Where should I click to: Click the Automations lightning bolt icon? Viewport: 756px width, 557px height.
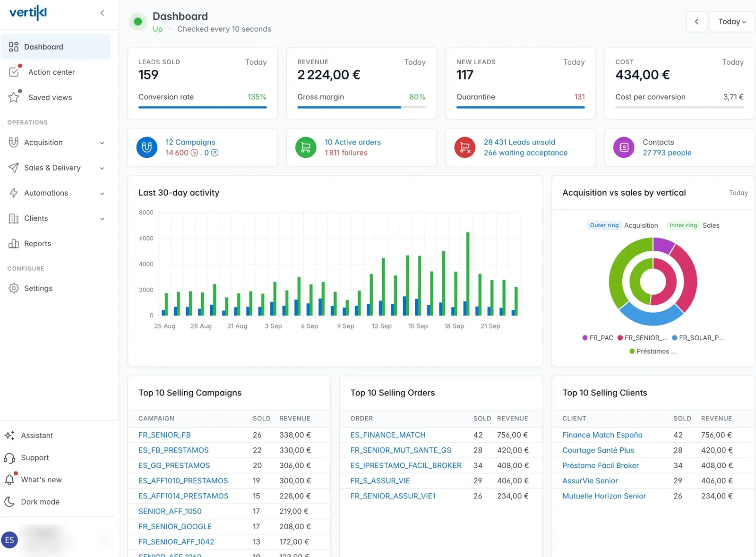tap(14, 193)
